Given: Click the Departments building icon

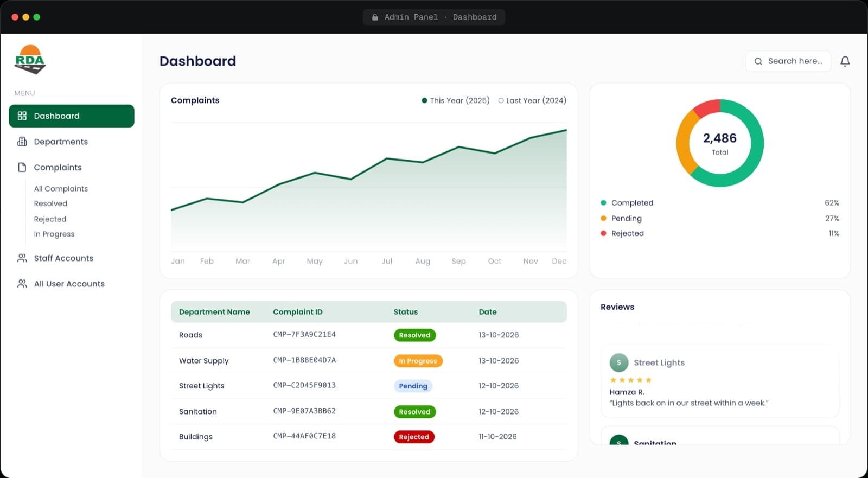Looking at the screenshot, I should click(22, 142).
